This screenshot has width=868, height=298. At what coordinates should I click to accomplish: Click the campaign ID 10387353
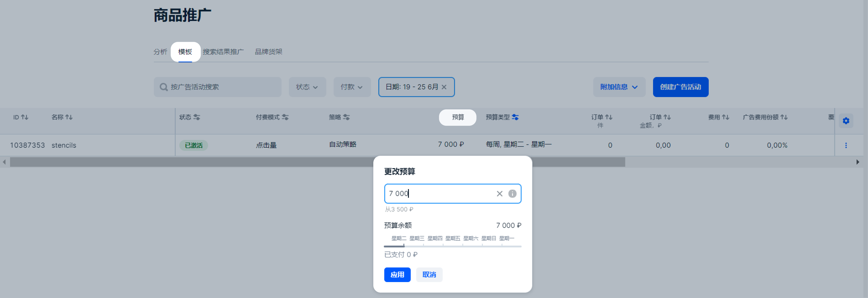(27, 145)
